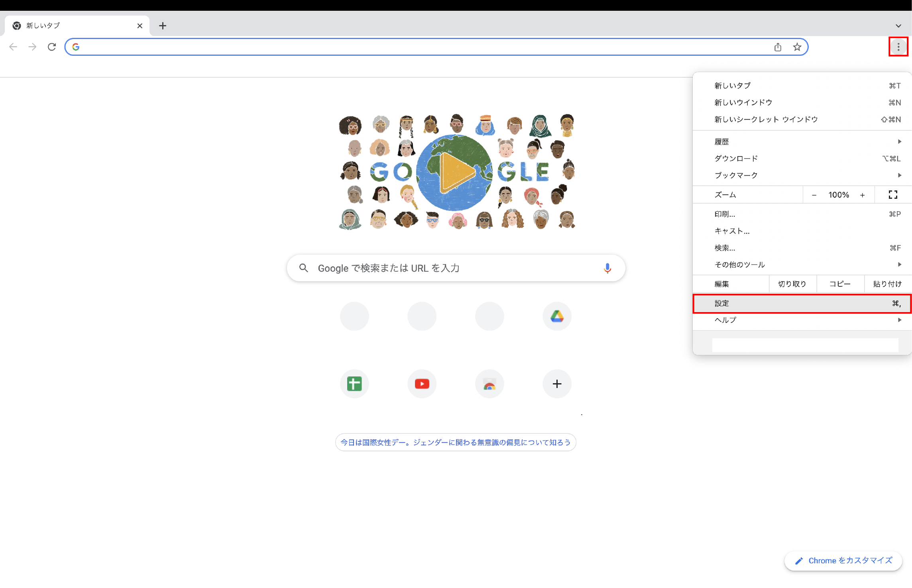912x588 pixels.
Task: Click 貼り付け in the edit row
Action: click(888, 284)
